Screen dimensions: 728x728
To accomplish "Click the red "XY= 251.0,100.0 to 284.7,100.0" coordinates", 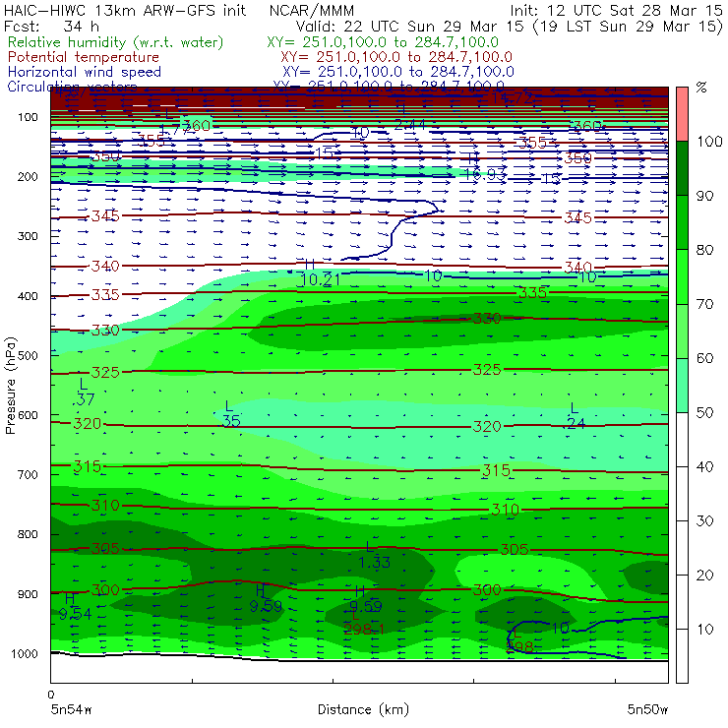I will point(396,57).
